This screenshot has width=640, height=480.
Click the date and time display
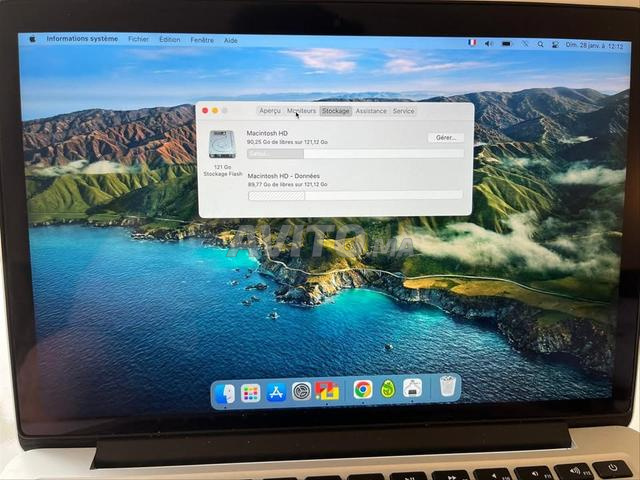coord(595,46)
